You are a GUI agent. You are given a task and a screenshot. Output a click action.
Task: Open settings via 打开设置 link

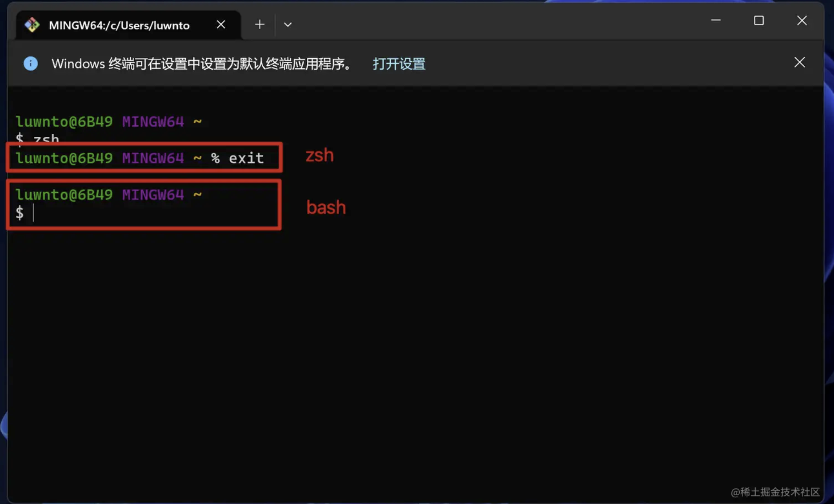399,64
